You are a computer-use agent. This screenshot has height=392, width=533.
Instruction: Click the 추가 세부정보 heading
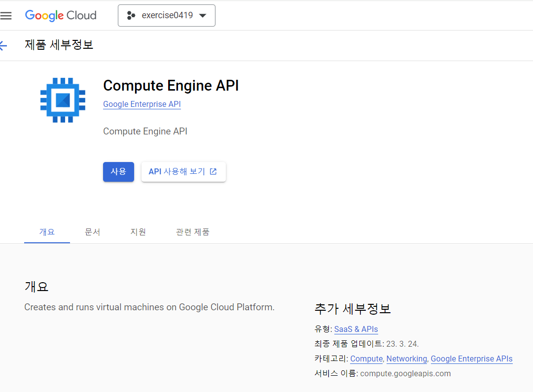[353, 309]
